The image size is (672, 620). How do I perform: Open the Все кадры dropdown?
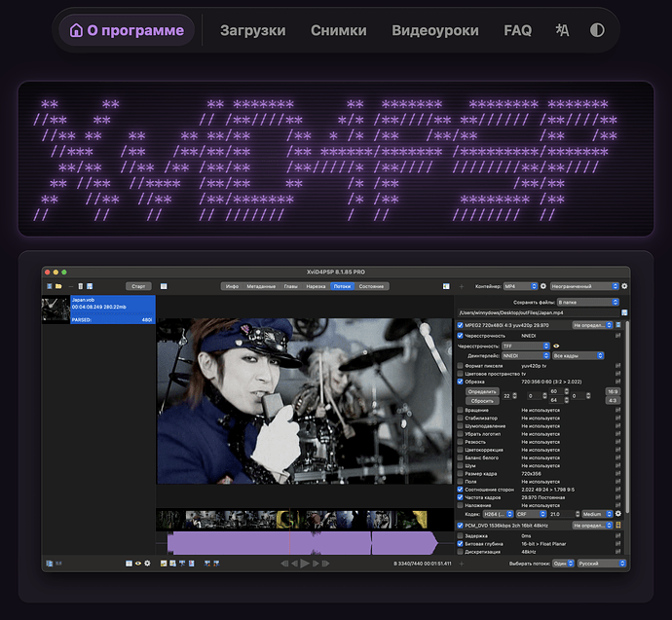579,356
